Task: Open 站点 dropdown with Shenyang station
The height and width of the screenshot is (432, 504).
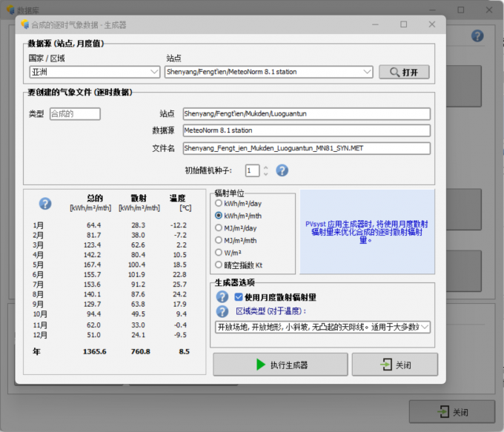Action: click(x=269, y=72)
